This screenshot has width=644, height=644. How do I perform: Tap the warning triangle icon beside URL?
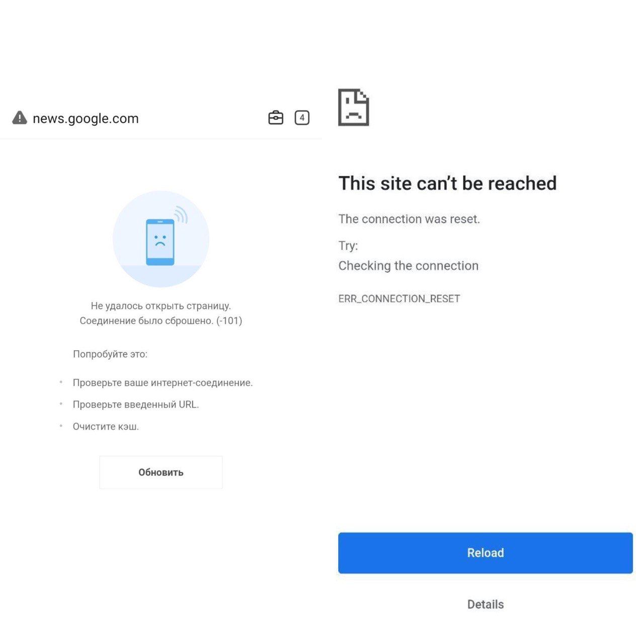click(x=20, y=118)
